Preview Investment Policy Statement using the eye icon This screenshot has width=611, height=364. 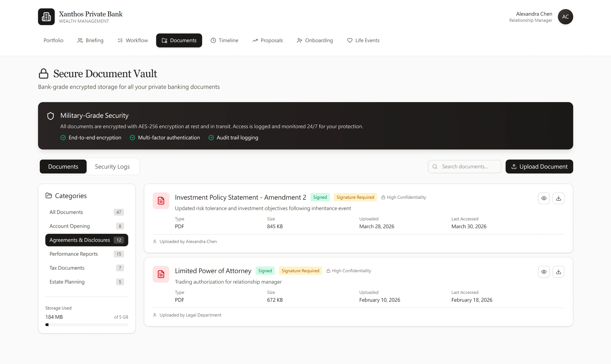tap(544, 198)
